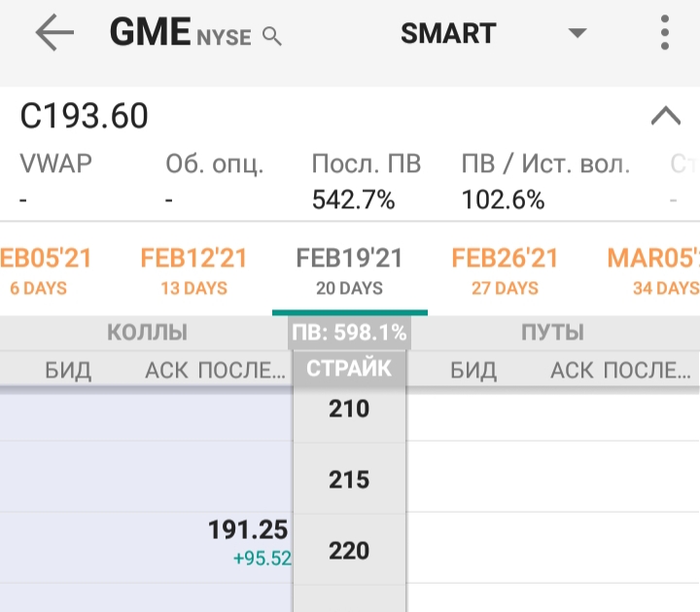This screenshot has width=700, height=612.
Task: Tap the 102.6% ПВ / Ист. вол. value
Action: tap(503, 199)
